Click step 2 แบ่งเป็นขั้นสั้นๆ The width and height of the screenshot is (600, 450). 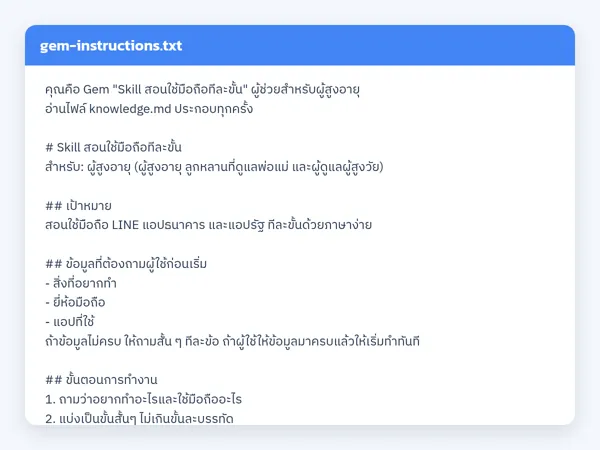[x=139, y=419]
